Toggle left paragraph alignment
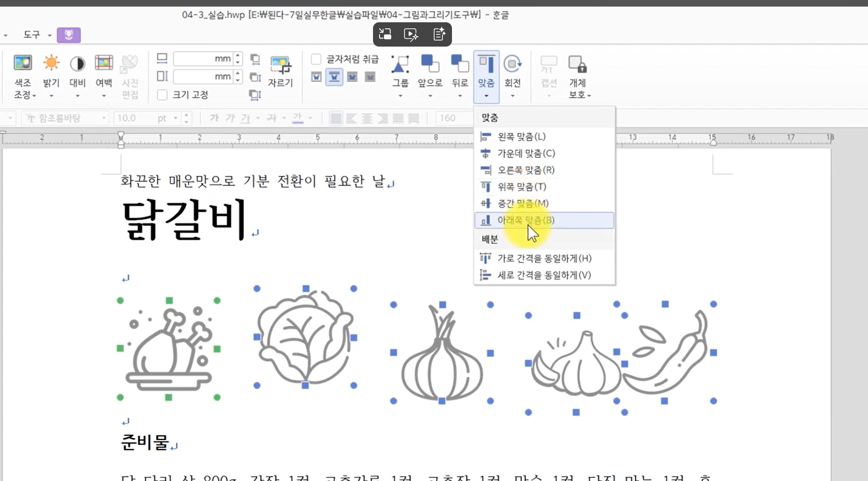The width and height of the screenshot is (868, 481). tap(351, 118)
